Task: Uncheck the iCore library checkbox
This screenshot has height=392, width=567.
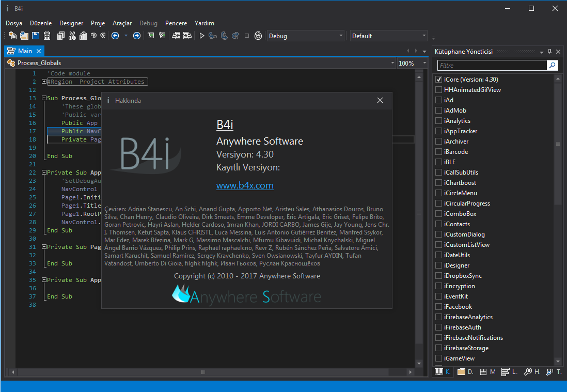Action: (x=438, y=80)
